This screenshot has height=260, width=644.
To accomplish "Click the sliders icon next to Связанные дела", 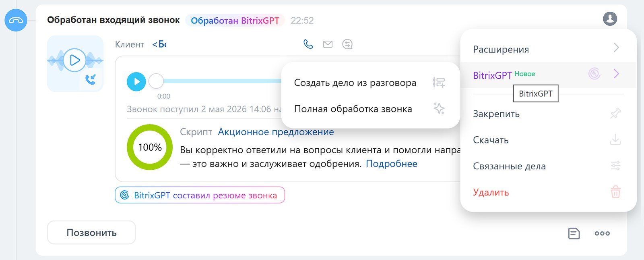I will click(x=615, y=166).
